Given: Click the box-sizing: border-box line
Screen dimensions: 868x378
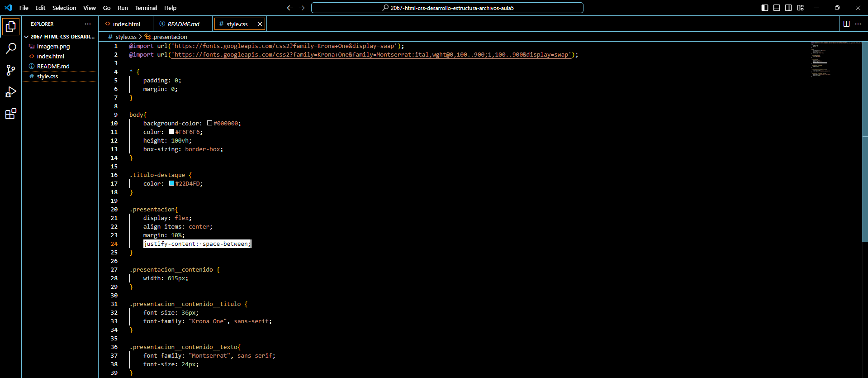Looking at the screenshot, I should (183, 149).
